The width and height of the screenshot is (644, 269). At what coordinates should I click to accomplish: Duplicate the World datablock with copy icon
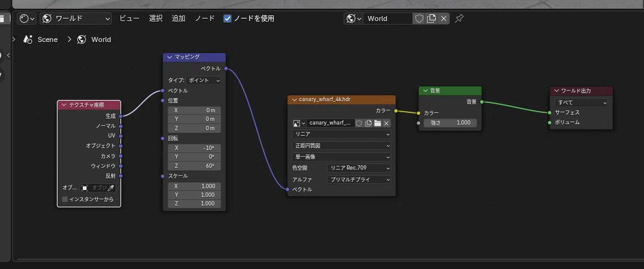pyautogui.click(x=431, y=19)
